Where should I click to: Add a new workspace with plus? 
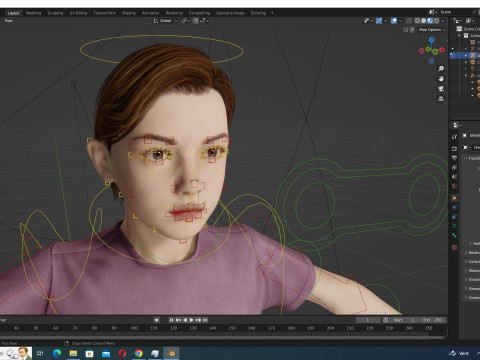pos(272,13)
